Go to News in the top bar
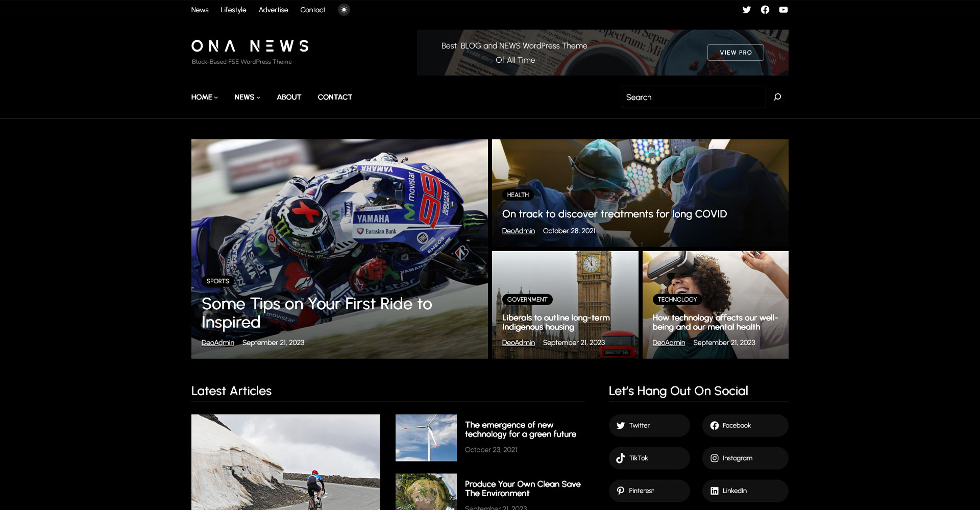This screenshot has width=980, height=510. coord(200,10)
